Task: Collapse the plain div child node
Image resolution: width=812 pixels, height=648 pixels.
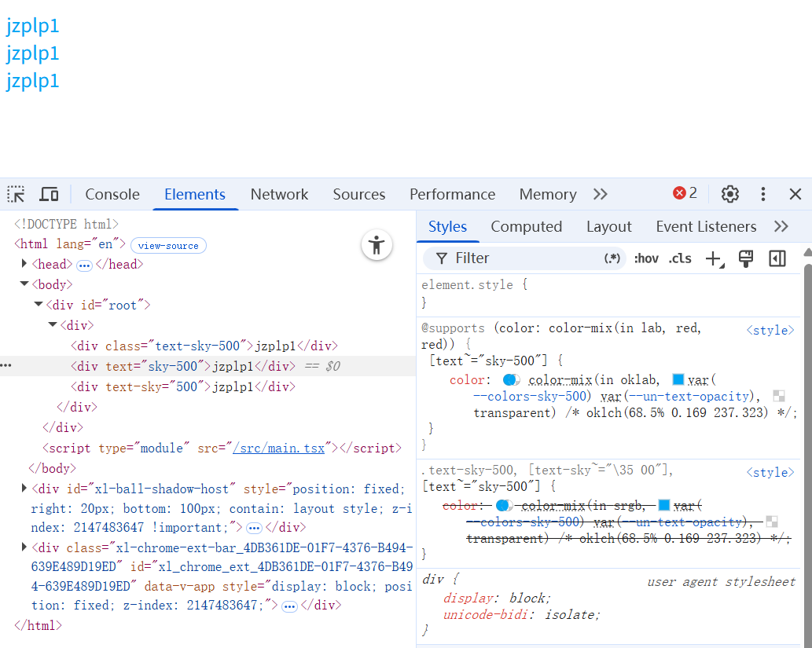Action: (52, 324)
